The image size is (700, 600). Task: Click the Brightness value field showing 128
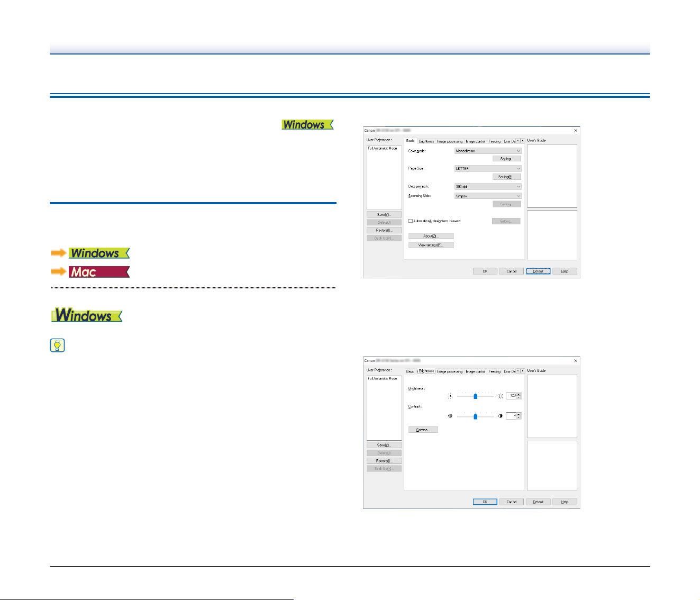[x=511, y=396]
